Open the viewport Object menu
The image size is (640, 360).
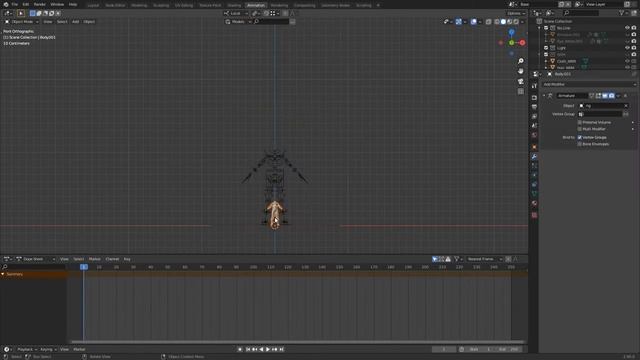coord(89,22)
